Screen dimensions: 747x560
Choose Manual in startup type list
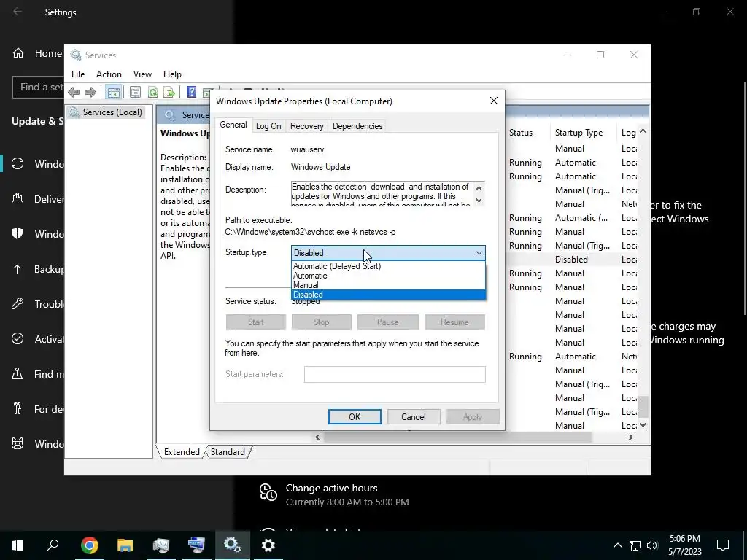tap(388, 285)
